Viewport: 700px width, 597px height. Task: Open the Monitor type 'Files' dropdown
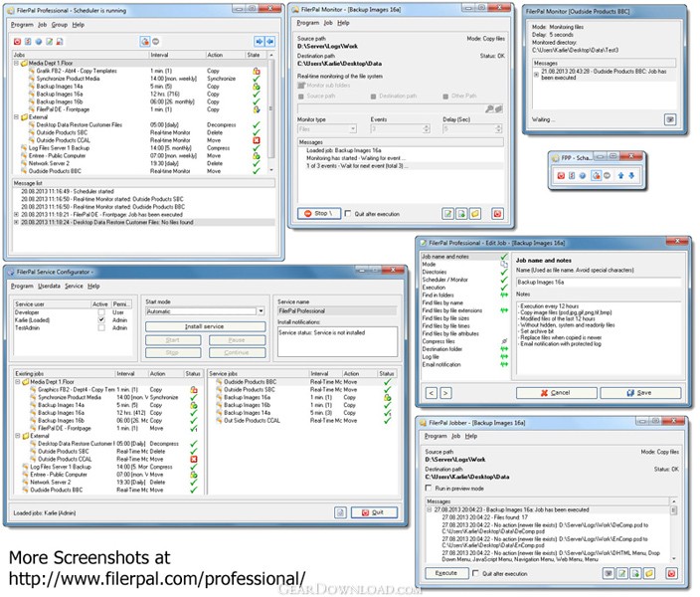point(353,128)
